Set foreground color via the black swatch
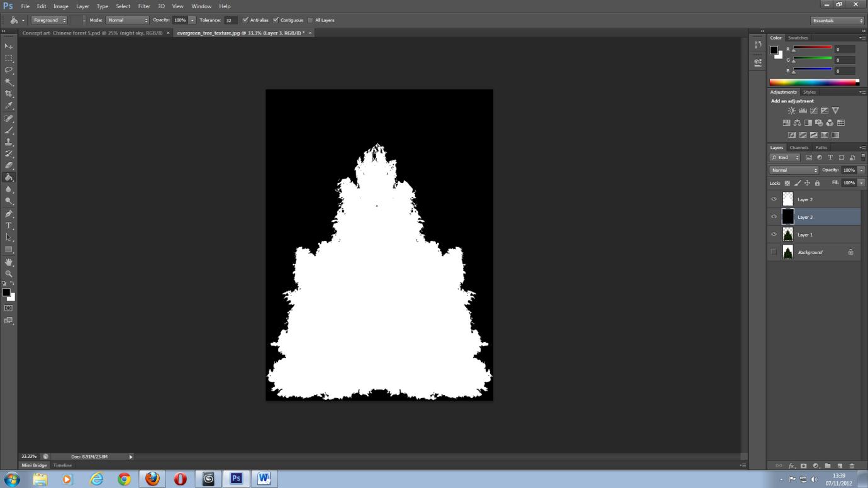868x488 pixels. point(6,292)
